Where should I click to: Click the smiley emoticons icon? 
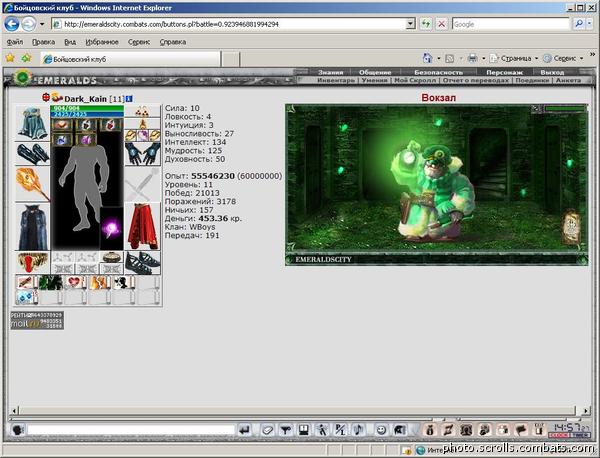381,430
